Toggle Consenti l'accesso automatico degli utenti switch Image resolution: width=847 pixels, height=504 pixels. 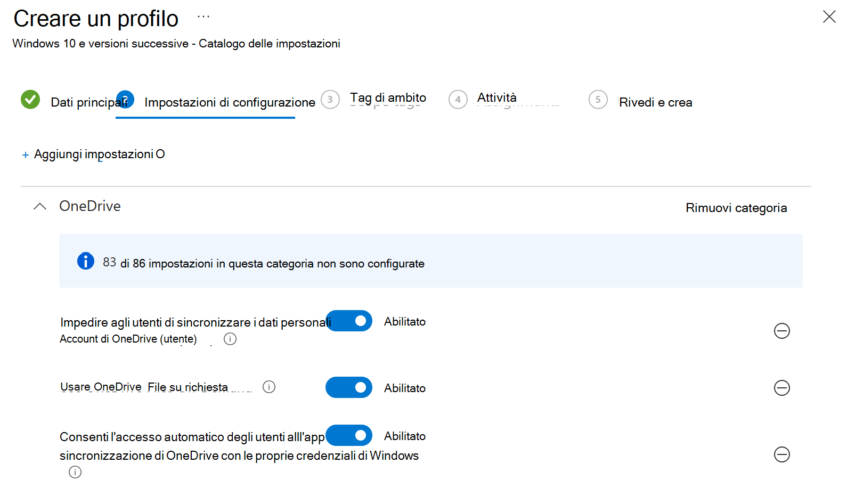[x=349, y=435]
